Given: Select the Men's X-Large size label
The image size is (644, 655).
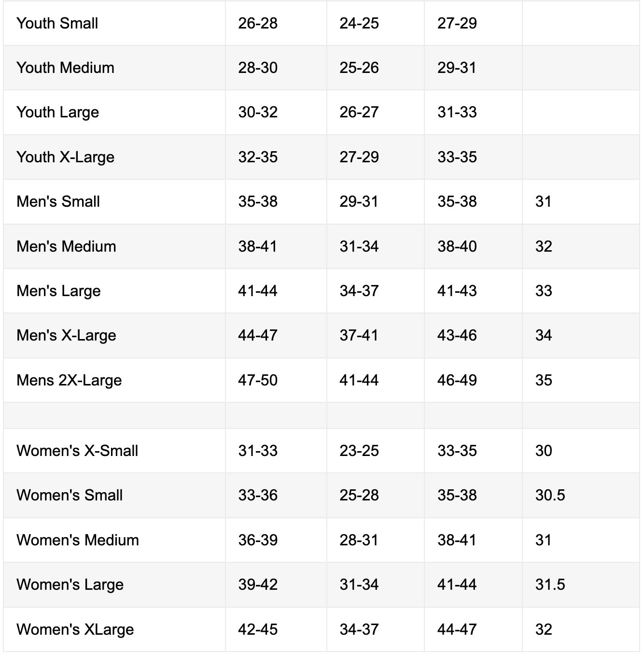Looking at the screenshot, I should pyautogui.click(x=66, y=335).
